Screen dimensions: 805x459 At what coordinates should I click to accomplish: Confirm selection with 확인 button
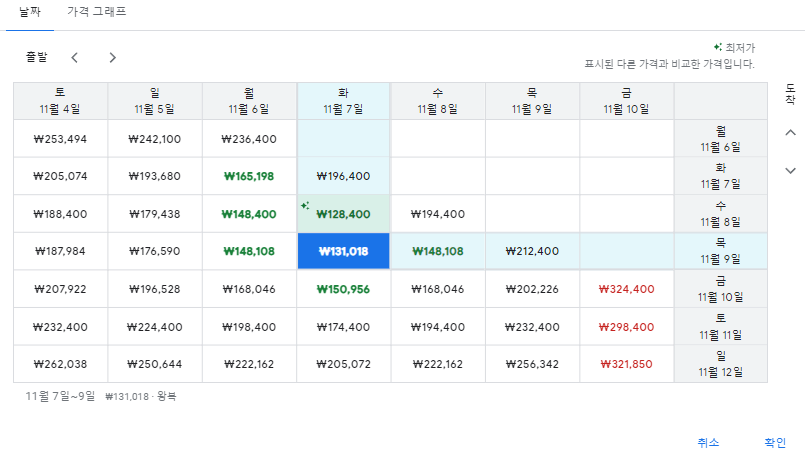coord(775,443)
